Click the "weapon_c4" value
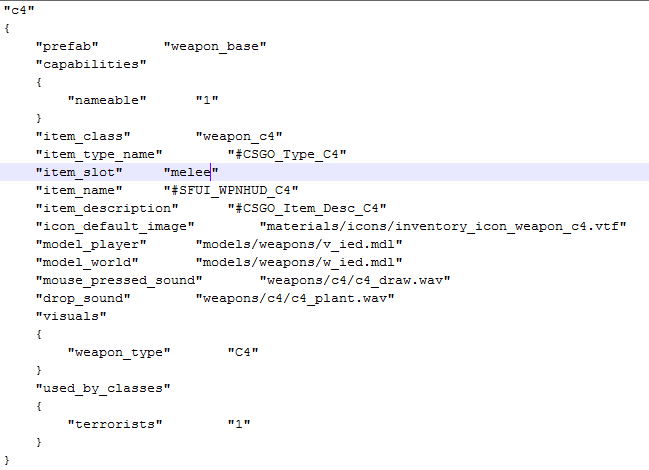 pos(239,137)
